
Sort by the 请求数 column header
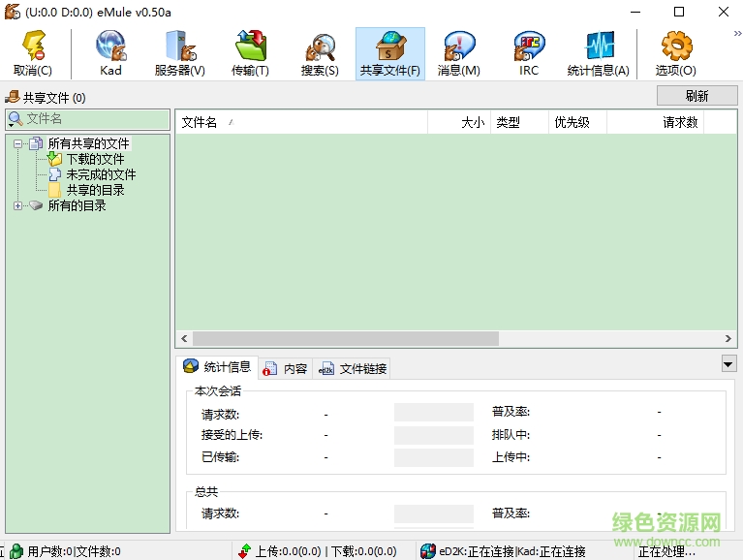click(656, 122)
